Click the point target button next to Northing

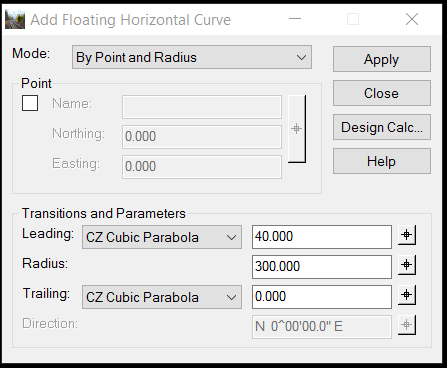tap(297, 129)
